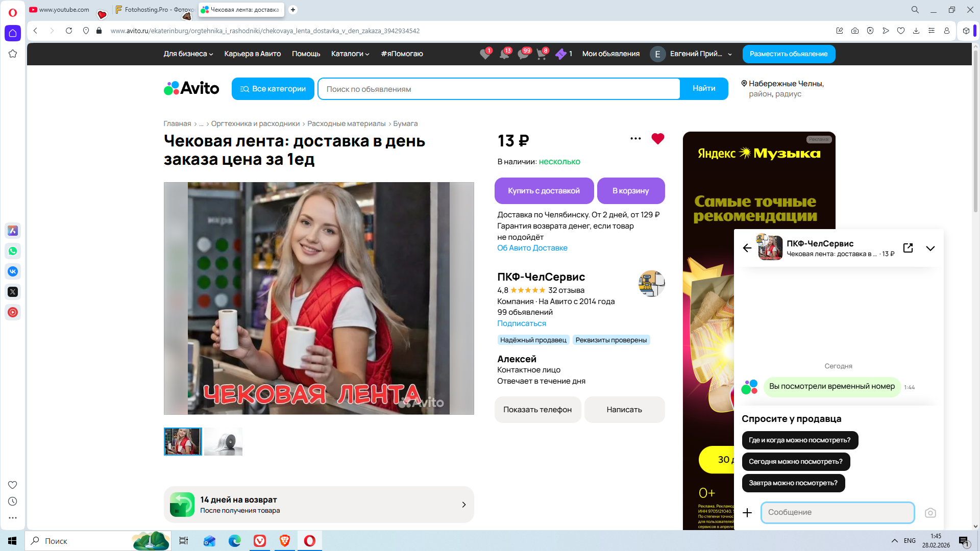Open "Мои объявления" menu item
Image resolution: width=980 pixels, height=551 pixels.
pyautogui.click(x=610, y=54)
